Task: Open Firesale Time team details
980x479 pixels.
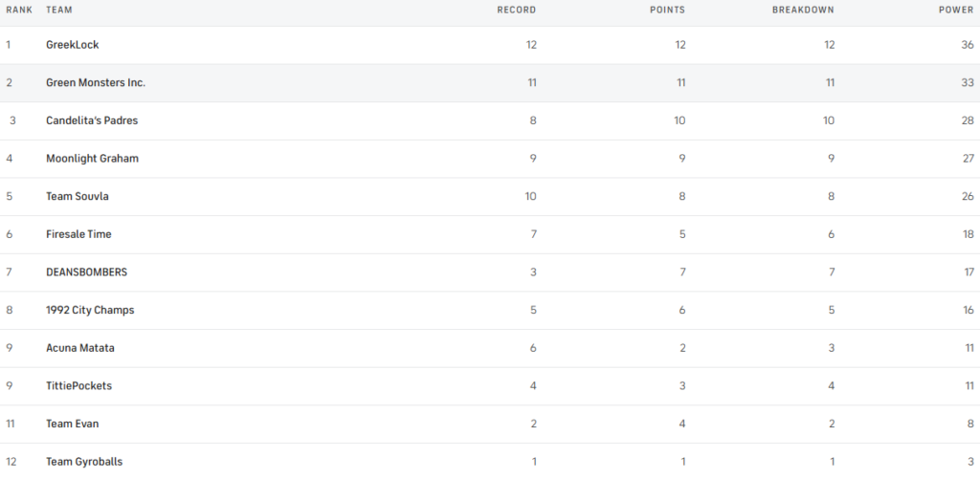Action: (78, 234)
